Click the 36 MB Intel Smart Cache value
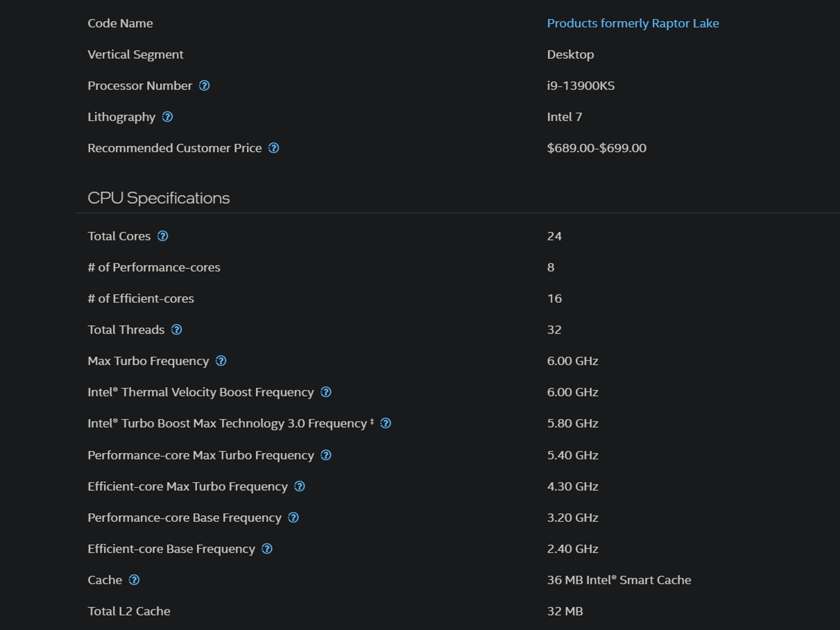Image resolution: width=840 pixels, height=630 pixels. click(619, 580)
